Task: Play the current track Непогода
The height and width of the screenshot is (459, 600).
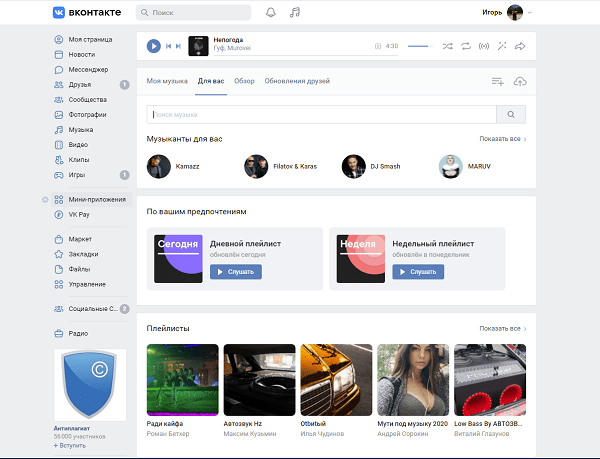Action: point(153,46)
